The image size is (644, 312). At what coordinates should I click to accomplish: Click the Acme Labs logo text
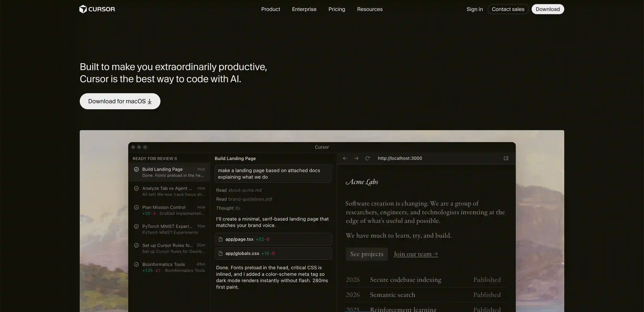point(362,182)
